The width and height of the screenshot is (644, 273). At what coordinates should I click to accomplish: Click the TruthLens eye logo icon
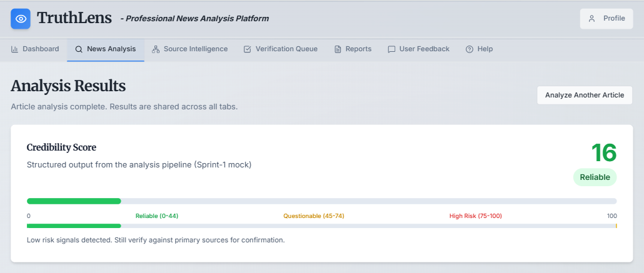21,19
